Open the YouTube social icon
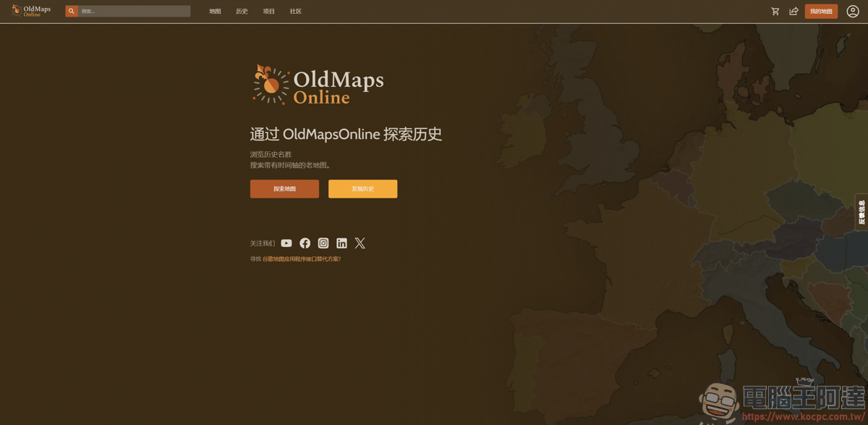This screenshot has width=868, height=425. (286, 243)
